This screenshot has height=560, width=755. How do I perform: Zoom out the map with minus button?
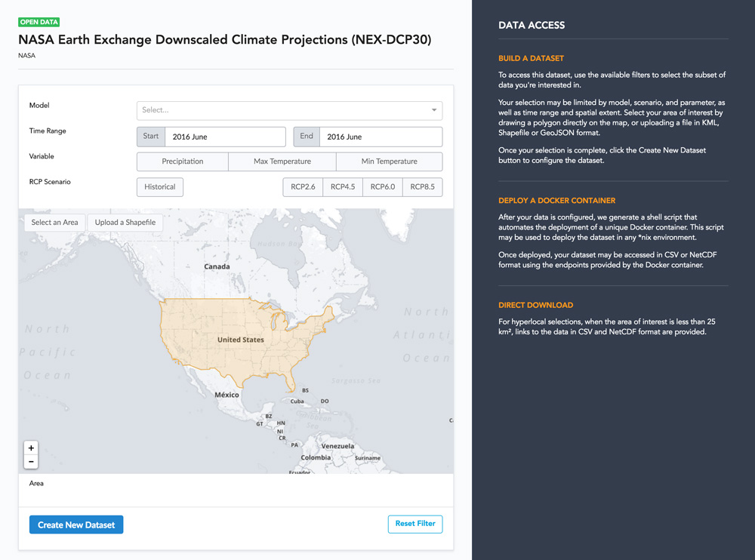click(31, 462)
